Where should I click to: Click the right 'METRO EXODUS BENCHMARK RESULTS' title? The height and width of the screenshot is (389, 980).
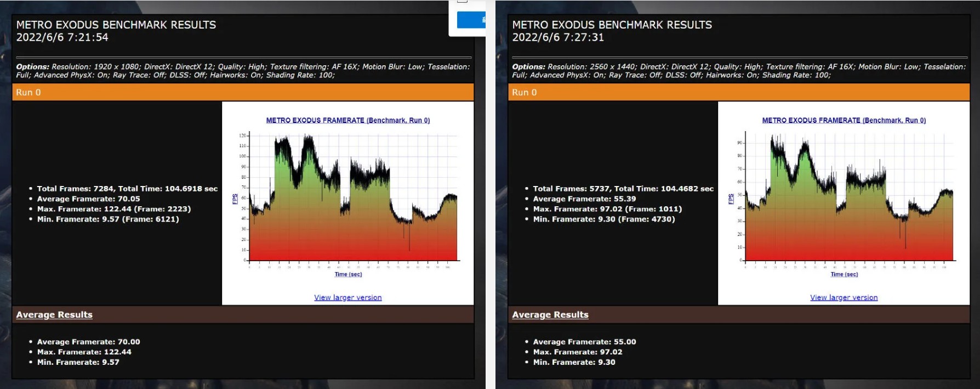click(x=612, y=25)
